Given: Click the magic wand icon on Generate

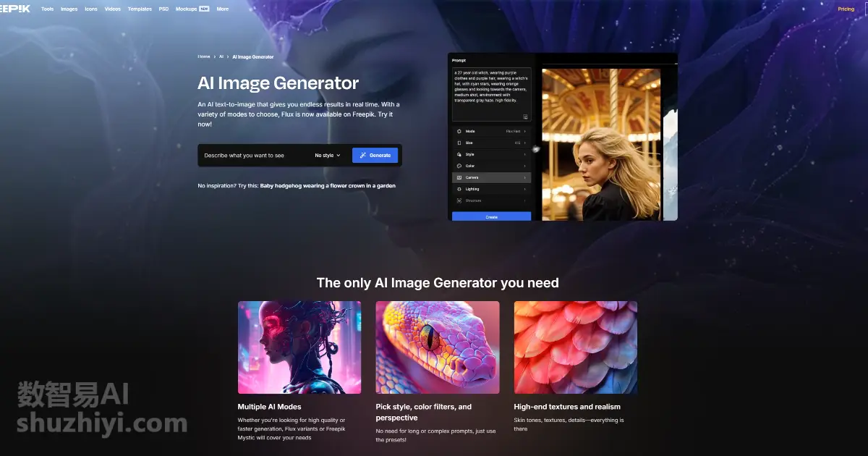Looking at the screenshot, I should pyautogui.click(x=363, y=156).
